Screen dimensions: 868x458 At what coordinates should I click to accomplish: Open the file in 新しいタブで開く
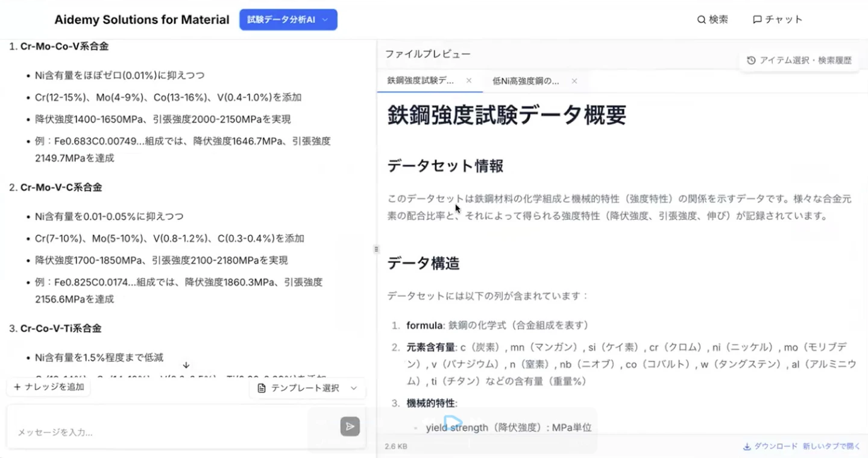point(832,446)
